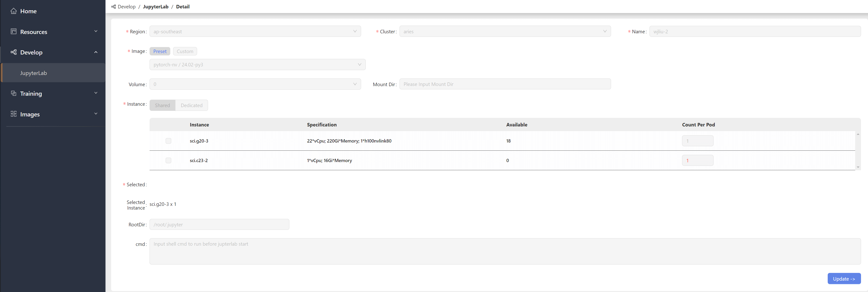
Task: Click the cmd shell command textarea
Action: [x=505, y=251]
